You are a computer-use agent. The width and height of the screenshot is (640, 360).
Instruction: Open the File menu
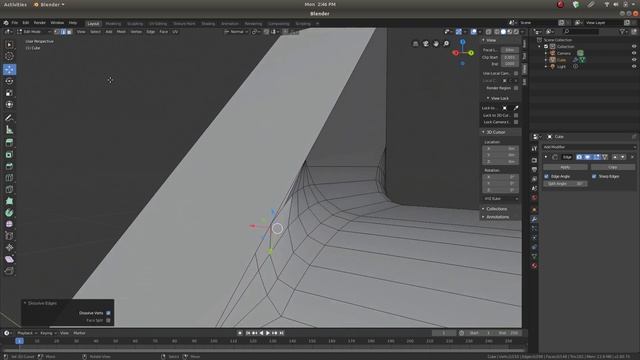pos(15,23)
